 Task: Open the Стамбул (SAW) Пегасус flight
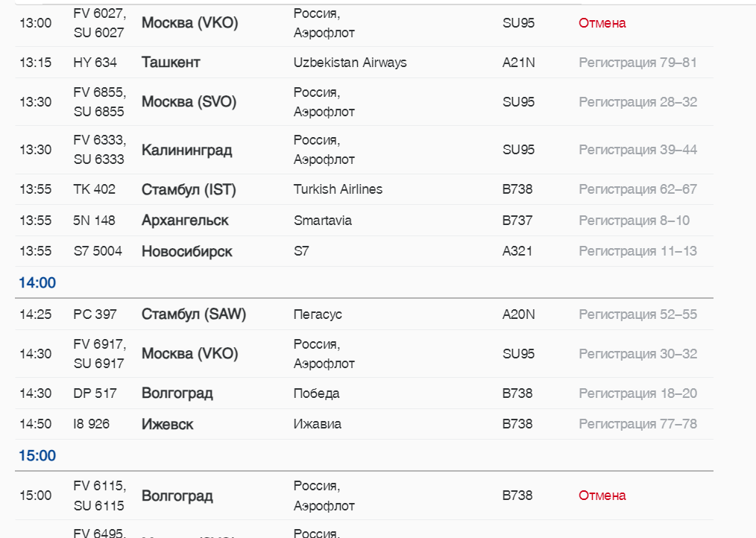click(193, 314)
